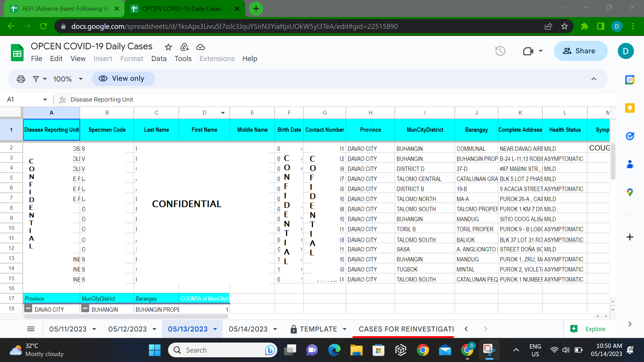644x362 pixels.
Task: Open version history clock icon
Action: coord(500,51)
